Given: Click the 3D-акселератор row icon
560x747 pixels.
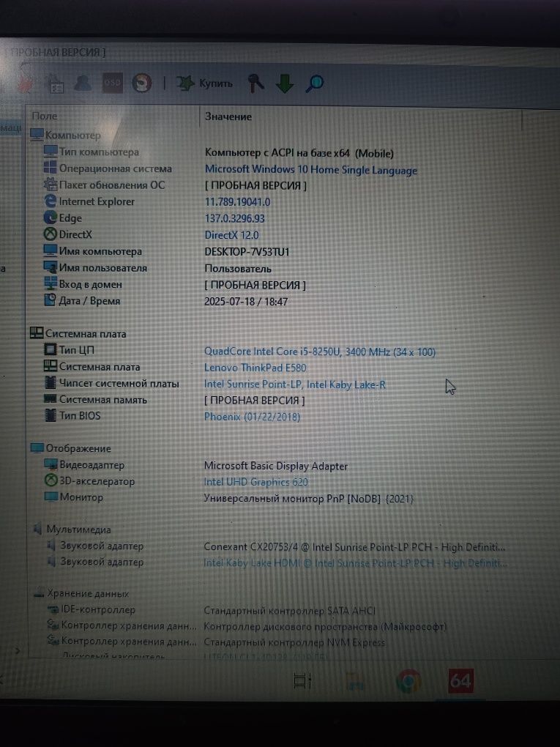Looking at the screenshot, I should [51, 480].
